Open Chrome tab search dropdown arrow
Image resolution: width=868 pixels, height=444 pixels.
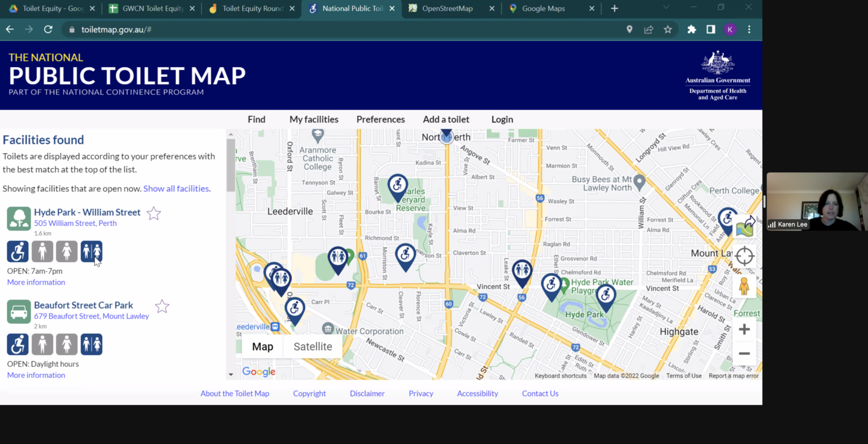666,8
